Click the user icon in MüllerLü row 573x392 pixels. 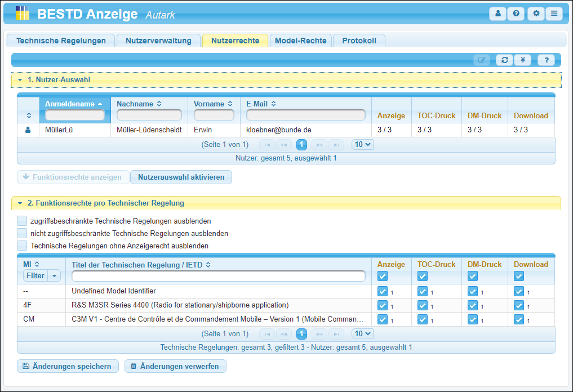pyautogui.click(x=28, y=130)
